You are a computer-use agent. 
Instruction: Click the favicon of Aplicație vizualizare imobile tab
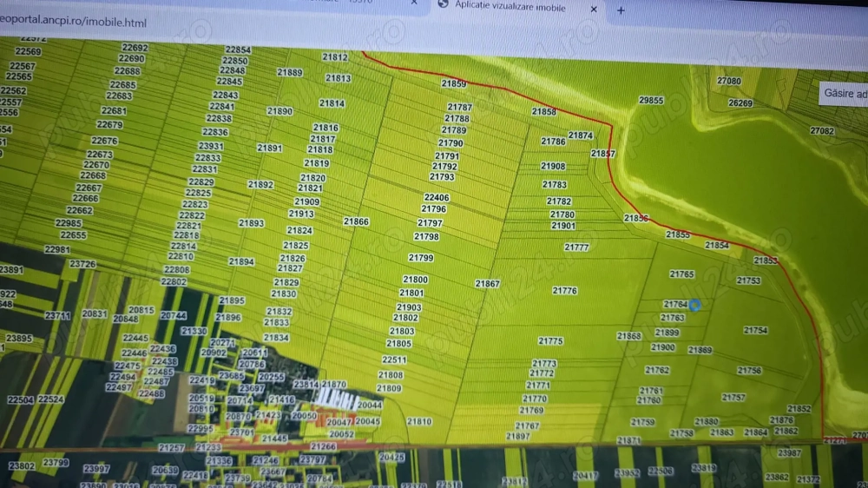[x=444, y=4]
